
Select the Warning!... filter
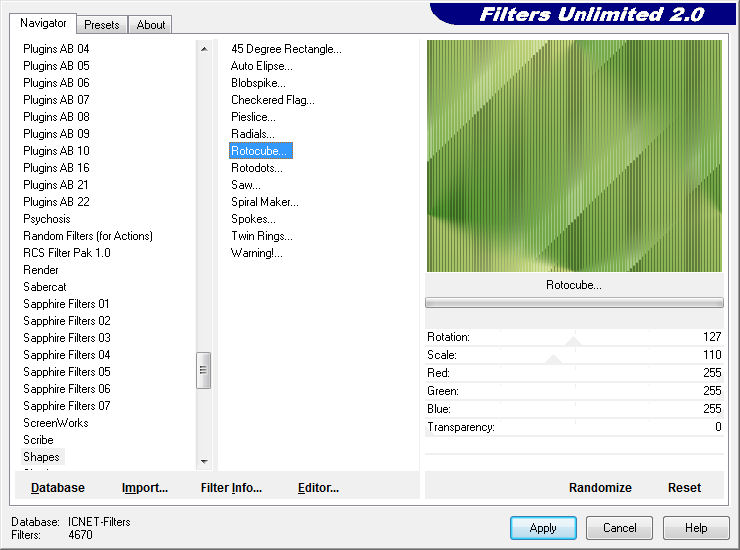(256, 253)
